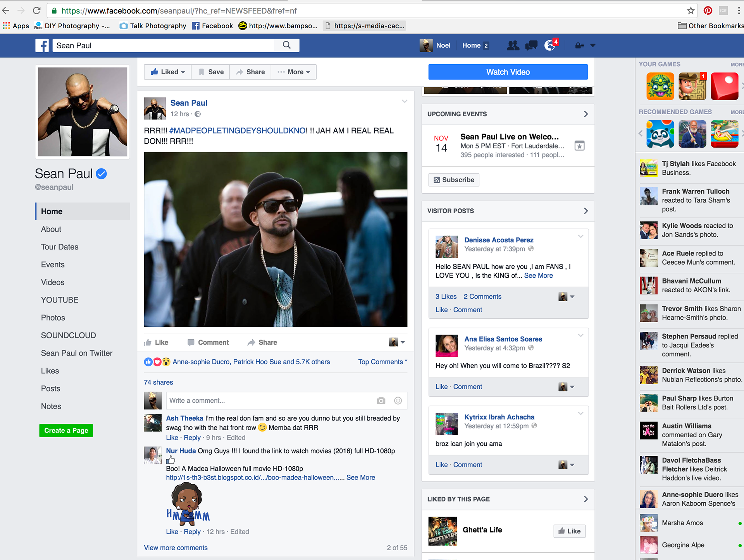Click the View more comments link
Viewport: 744px width, 560px height.
[176, 548]
